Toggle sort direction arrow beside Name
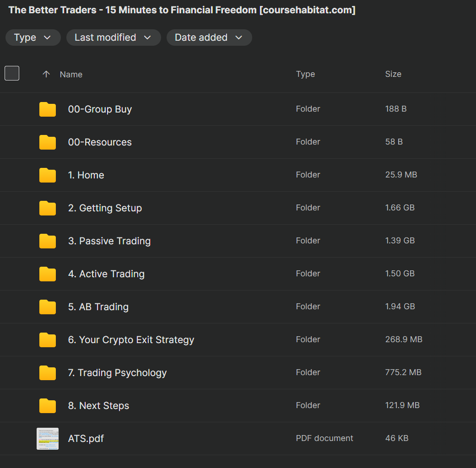The width and height of the screenshot is (476, 468). [46, 74]
